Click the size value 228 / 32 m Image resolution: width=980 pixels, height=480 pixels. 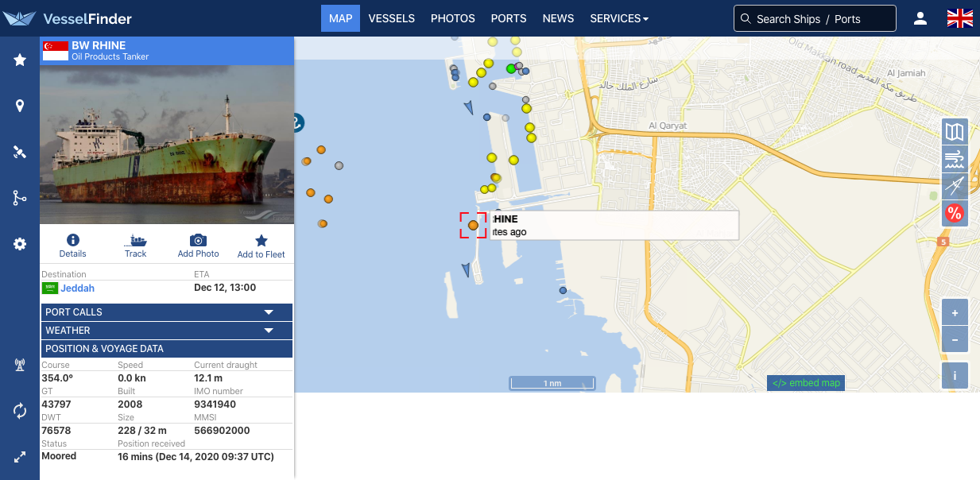coord(143,431)
